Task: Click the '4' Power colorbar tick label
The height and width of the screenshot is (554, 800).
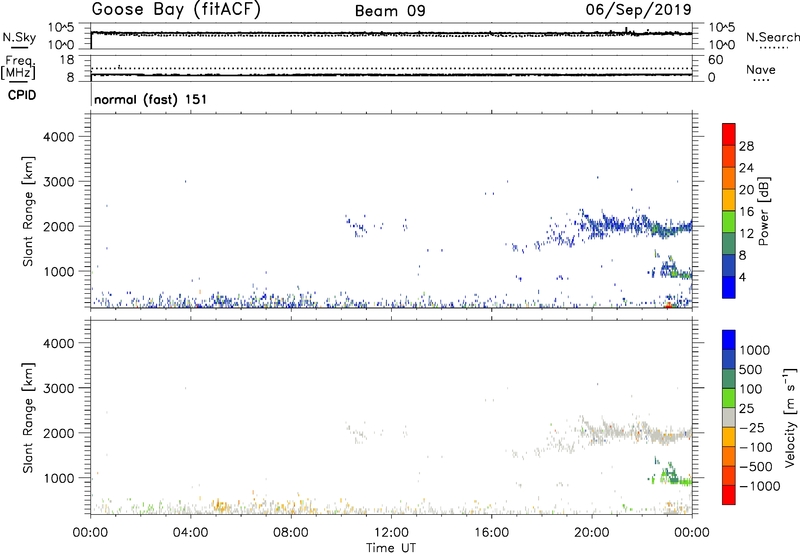Action: pos(742,277)
